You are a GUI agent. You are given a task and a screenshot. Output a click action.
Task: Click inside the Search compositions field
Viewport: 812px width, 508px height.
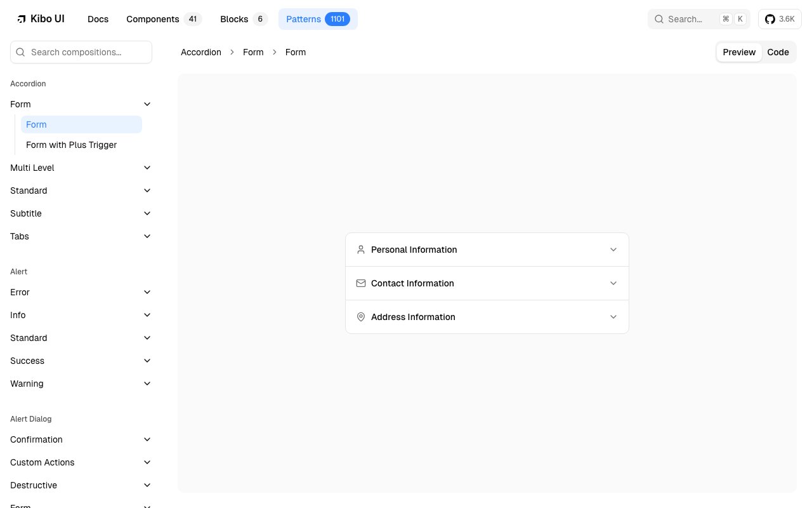[x=81, y=52]
